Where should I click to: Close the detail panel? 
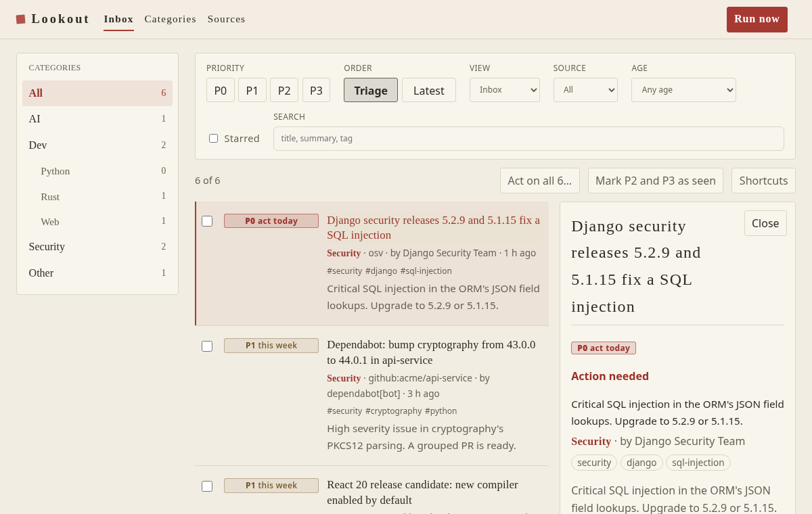click(765, 223)
